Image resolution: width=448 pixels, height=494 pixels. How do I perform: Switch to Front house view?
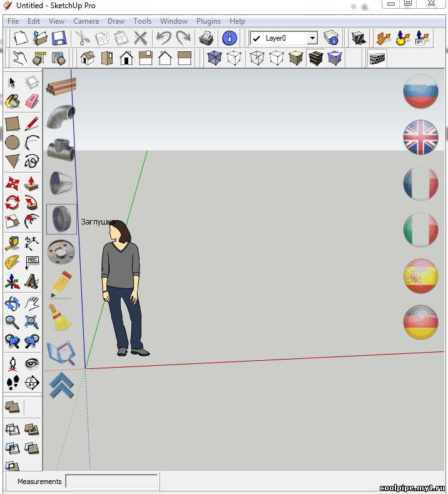coord(126,58)
